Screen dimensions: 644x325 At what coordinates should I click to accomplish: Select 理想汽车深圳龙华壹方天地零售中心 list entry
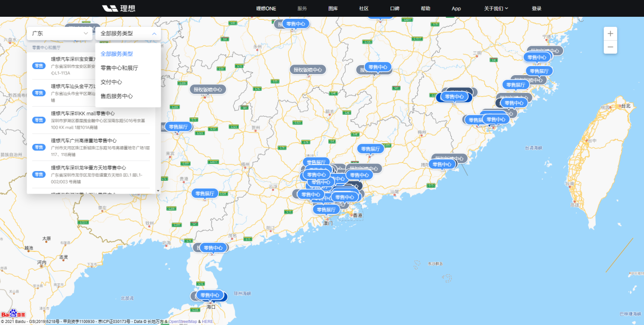(91, 174)
